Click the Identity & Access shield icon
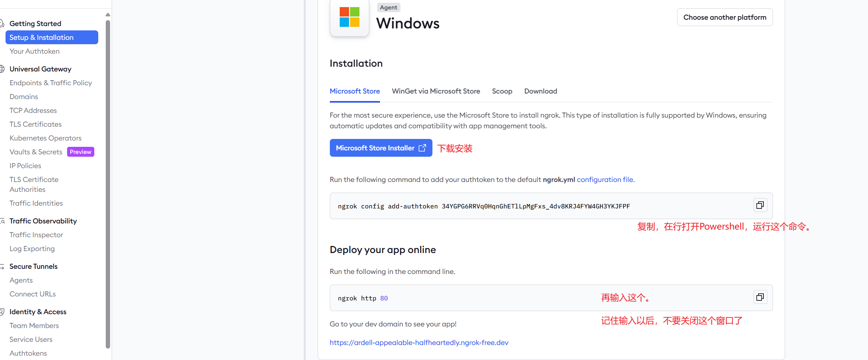 (2, 312)
